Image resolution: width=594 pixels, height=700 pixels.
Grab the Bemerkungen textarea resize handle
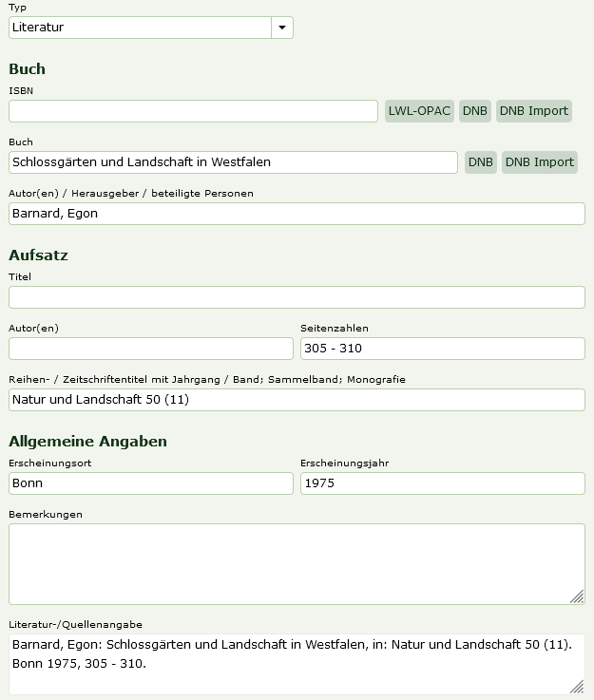click(577, 596)
